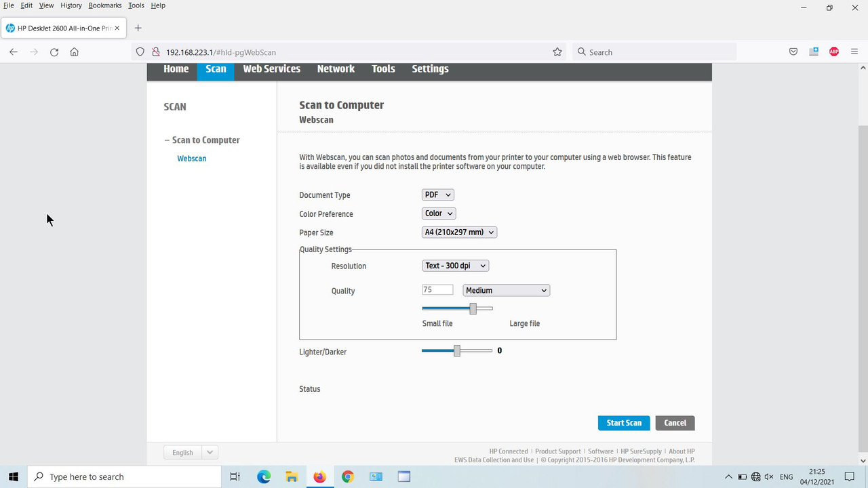The image size is (868, 488).
Task: Open the Resolution Text - 300 dpi dropdown
Action: pyautogui.click(x=456, y=266)
